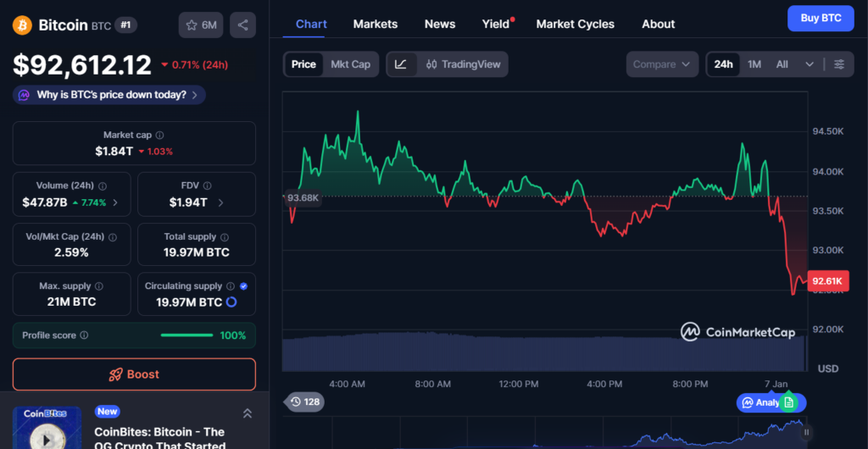Click the circulating supply verified badge

(244, 286)
